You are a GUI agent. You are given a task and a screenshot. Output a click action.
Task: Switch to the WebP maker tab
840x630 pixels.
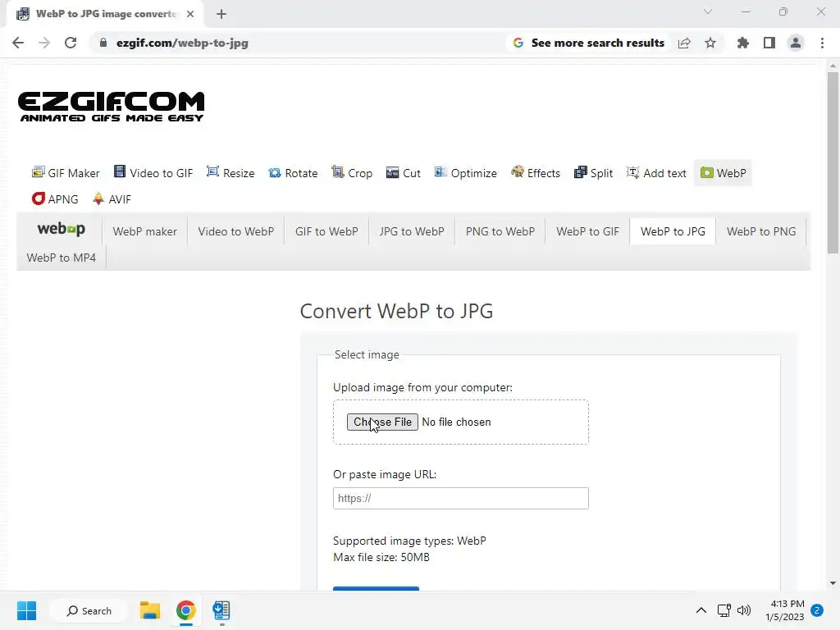coord(144,231)
